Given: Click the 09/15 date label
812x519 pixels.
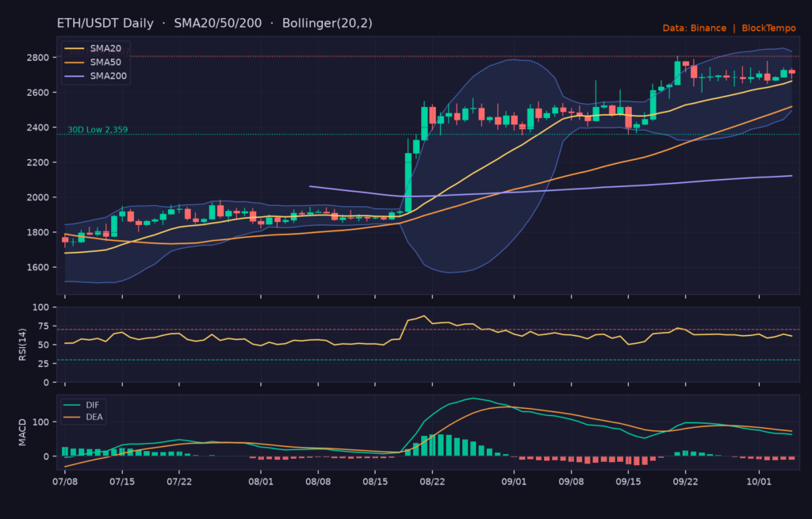Looking at the screenshot, I should coord(628,482).
